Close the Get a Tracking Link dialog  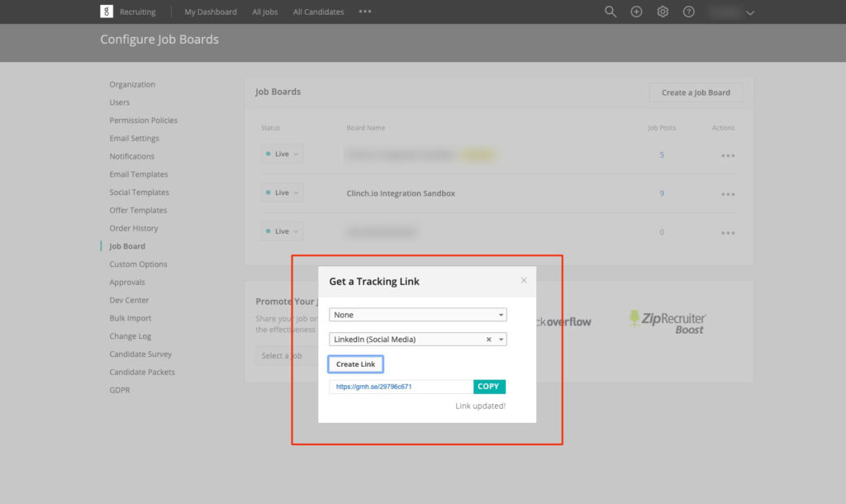click(x=524, y=280)
